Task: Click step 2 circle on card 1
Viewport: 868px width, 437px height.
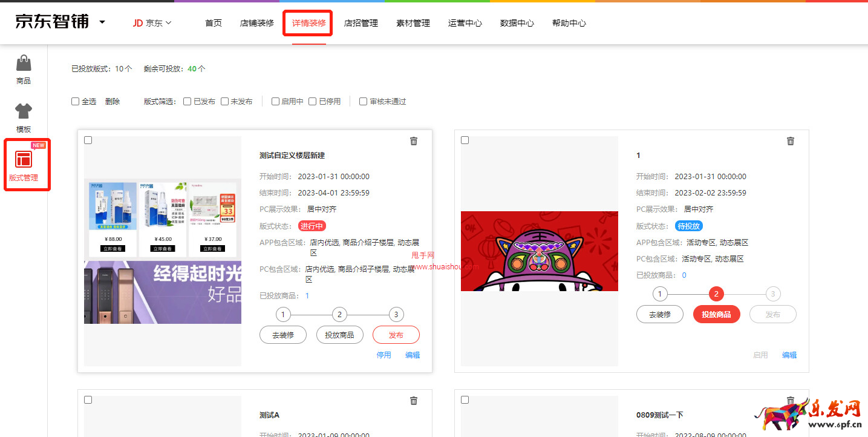Action: [716, 294]
